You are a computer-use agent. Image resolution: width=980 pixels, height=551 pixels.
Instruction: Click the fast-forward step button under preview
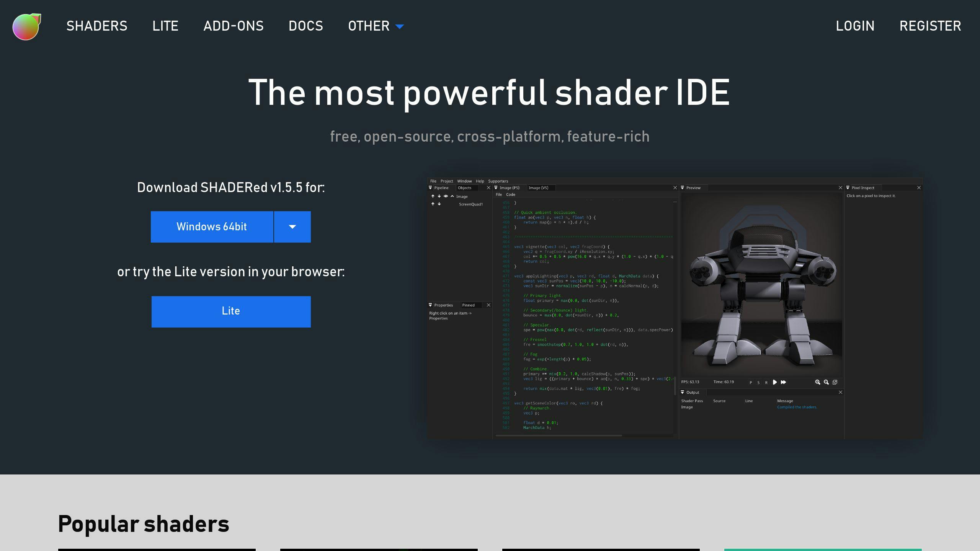783,382
